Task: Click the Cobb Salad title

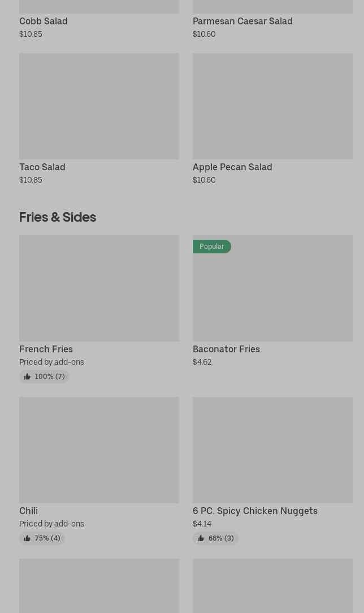Action: click(44, 21)
